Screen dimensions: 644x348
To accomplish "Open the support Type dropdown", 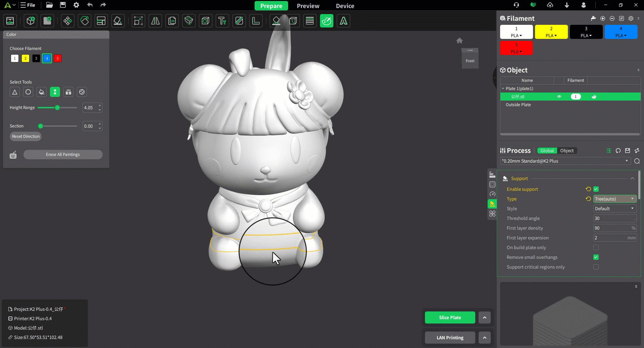I will click(614, 199).
